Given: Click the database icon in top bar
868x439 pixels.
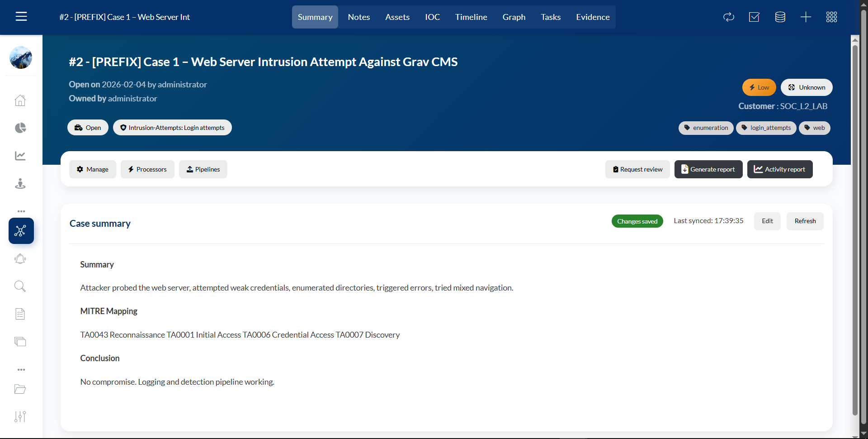Looking at the screenshot, I should click(x=780, y=17).
